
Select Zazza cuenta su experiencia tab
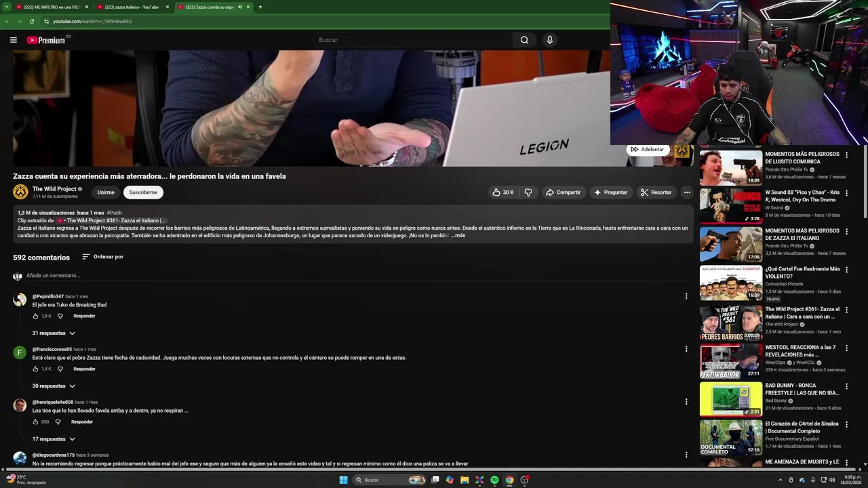point(209,7)
